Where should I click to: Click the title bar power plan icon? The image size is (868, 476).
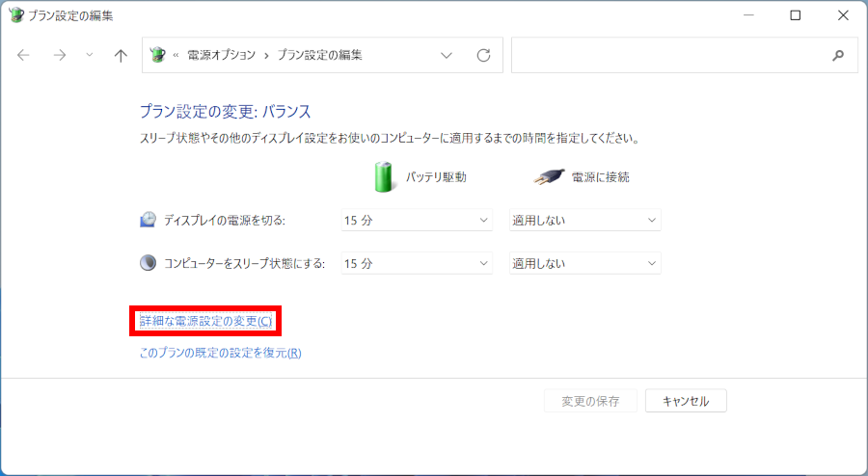[x=16, y=14]
